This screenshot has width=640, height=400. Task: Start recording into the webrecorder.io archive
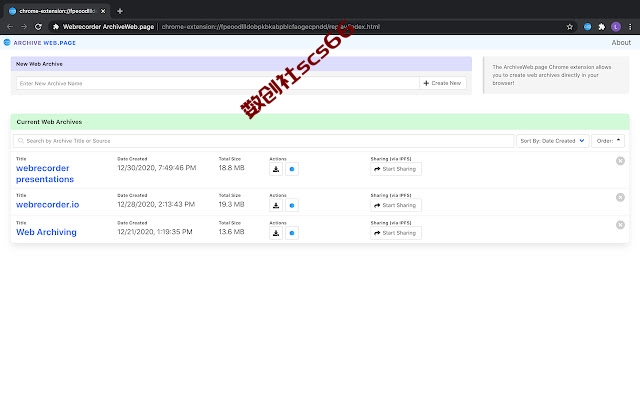pyautogui.click(x=292, y=205)
